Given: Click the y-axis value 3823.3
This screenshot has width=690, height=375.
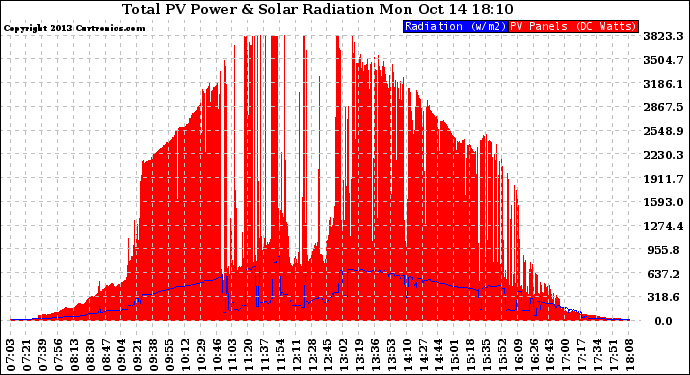Looking at the screenshot, I should [x=663, y=36].
